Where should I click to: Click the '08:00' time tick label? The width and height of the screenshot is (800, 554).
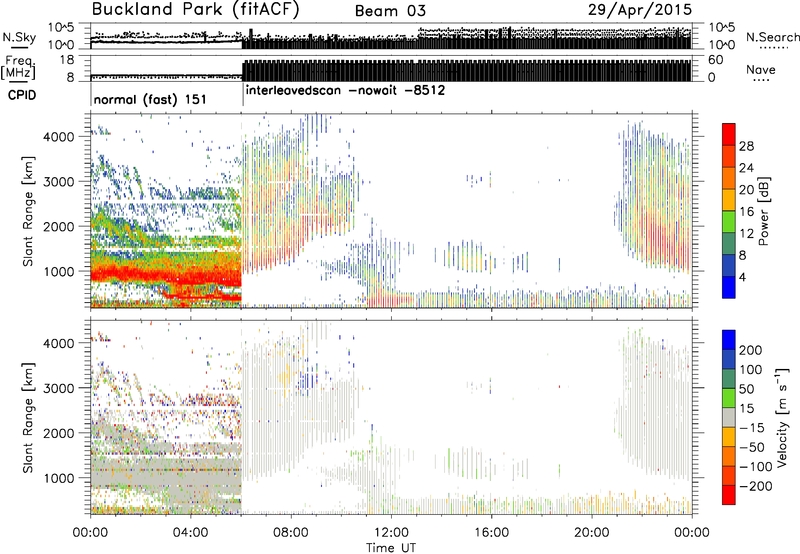291,533
